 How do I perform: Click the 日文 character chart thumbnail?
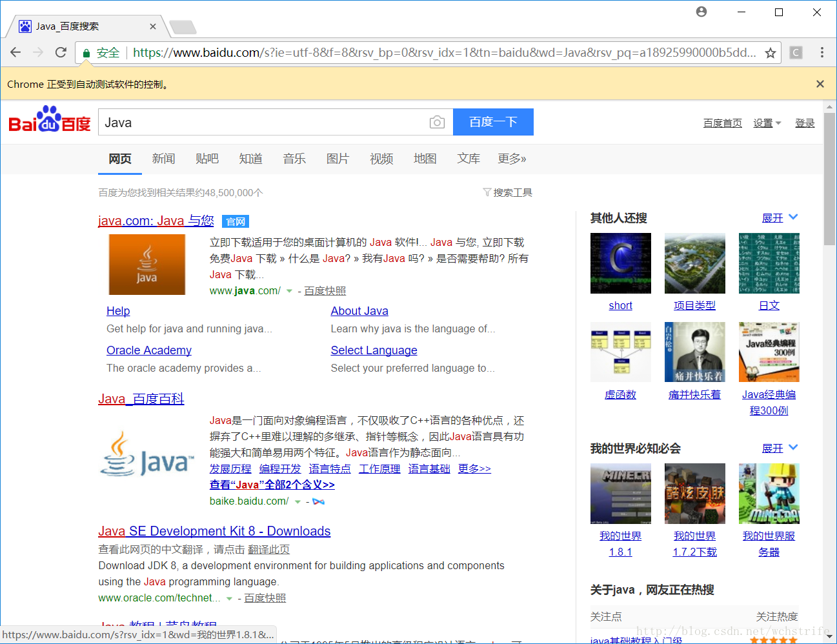coord(769,263)
